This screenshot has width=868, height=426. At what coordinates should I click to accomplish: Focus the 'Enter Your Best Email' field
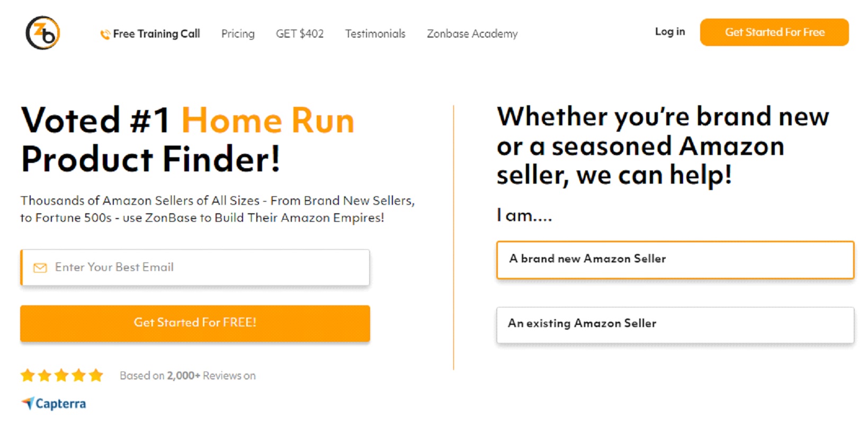click(x=195, y=267)
